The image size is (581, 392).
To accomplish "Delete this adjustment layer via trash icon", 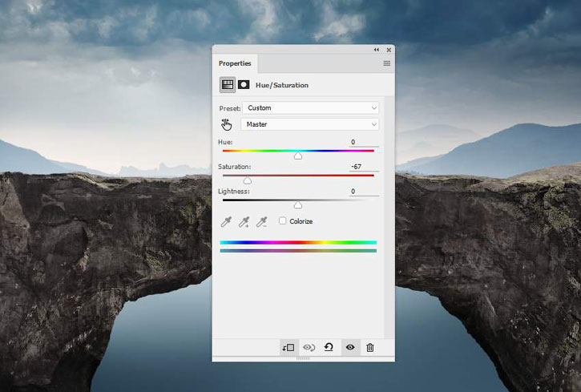I will [369, 347].
